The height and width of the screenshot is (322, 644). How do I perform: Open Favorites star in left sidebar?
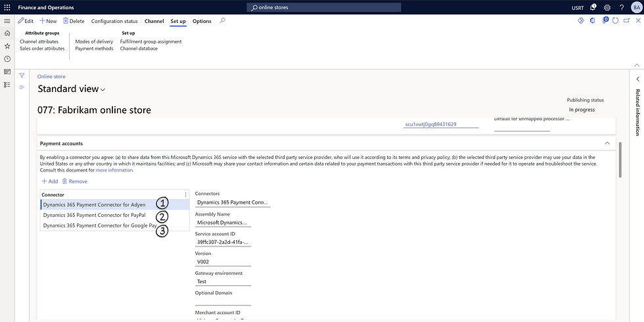pyautogui.click(x=7, y=46)
